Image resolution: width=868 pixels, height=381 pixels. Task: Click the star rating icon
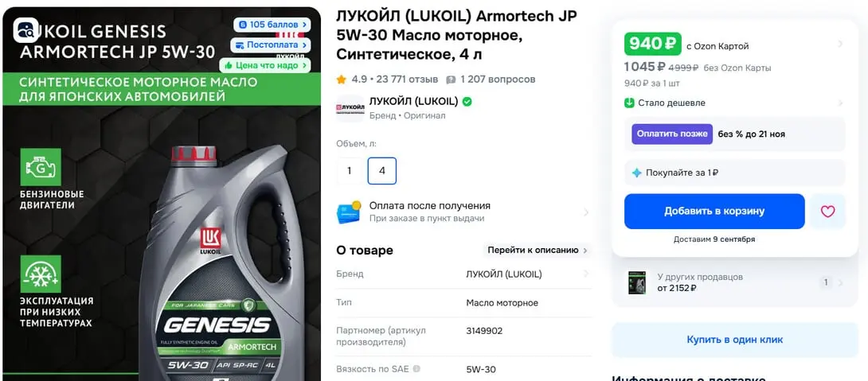pyautogui.click(x=341, y=80)
